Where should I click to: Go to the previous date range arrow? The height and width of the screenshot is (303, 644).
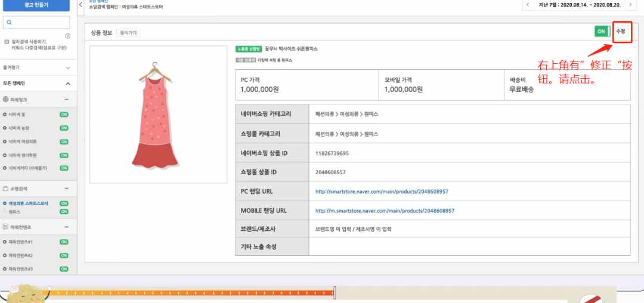click(x=528, y=5)
